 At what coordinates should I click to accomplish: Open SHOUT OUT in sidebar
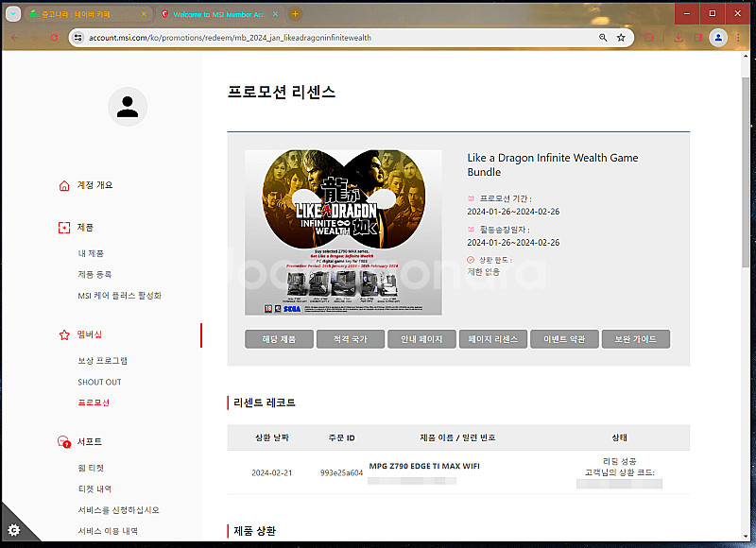point(100,382)
